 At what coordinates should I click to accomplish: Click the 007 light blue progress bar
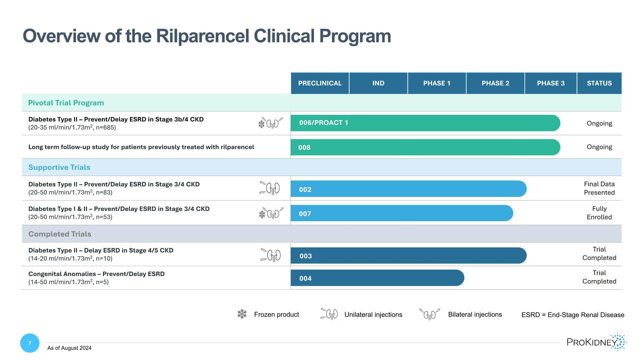402,213
